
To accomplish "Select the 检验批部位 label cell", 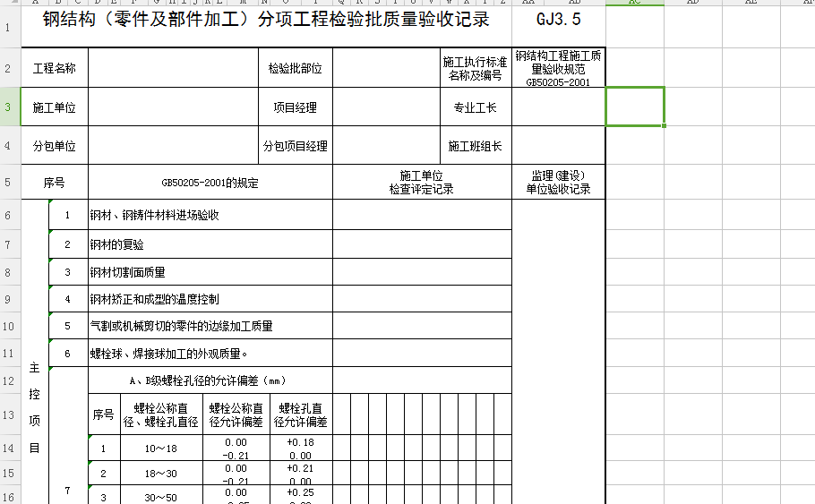I will coord(295,68).
